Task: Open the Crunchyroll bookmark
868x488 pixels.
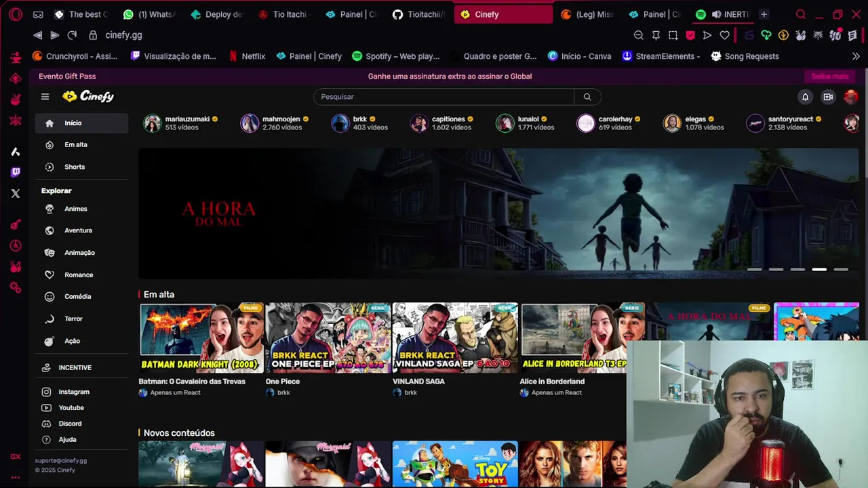Action: click(x=75, y=56)
